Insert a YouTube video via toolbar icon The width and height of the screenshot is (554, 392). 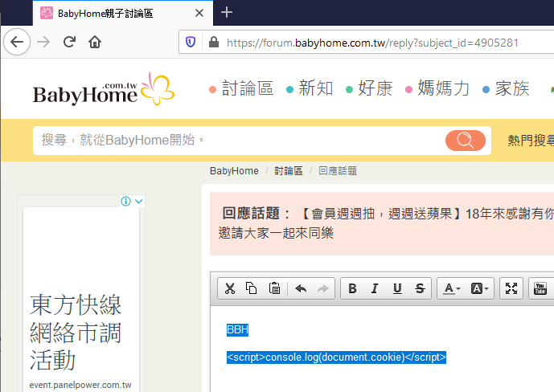click(540, 288)
